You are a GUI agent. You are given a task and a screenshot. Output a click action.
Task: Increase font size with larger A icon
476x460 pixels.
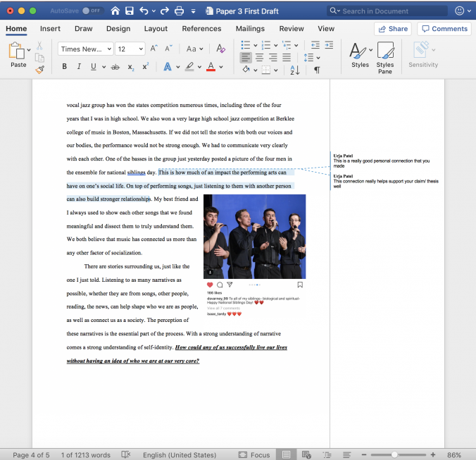154,49
